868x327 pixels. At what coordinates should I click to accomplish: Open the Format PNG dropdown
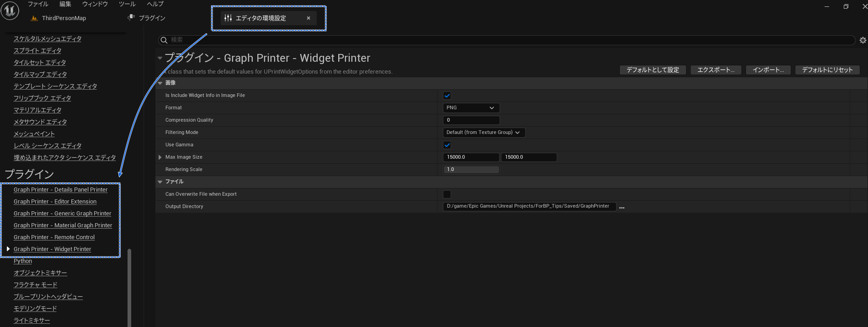471,108
